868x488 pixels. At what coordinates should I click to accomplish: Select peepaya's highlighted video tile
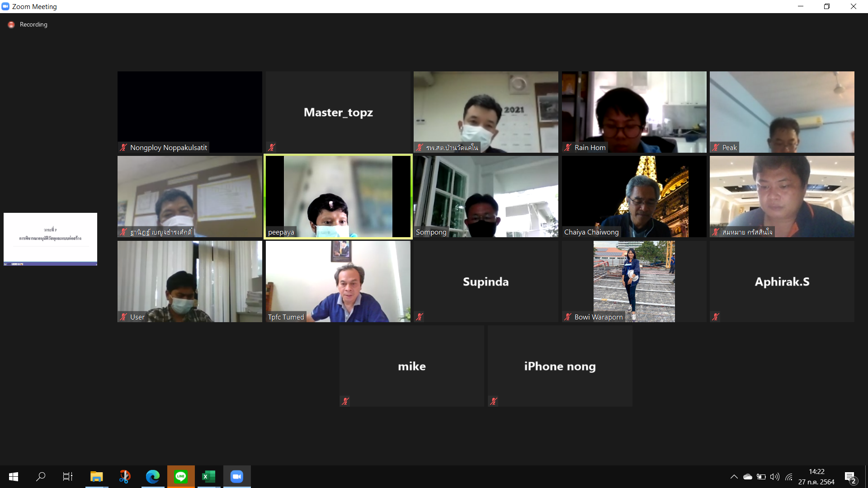pyautogui.click(x=338, y=197)
